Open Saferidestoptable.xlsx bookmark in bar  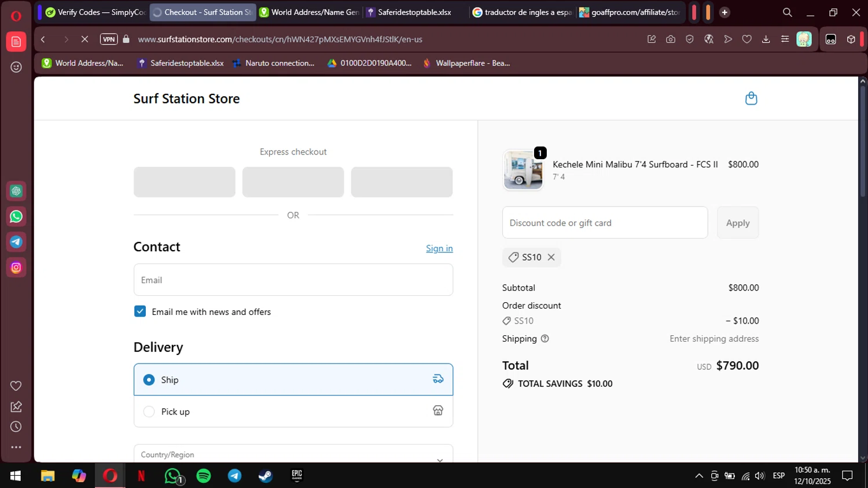point(181,63)
